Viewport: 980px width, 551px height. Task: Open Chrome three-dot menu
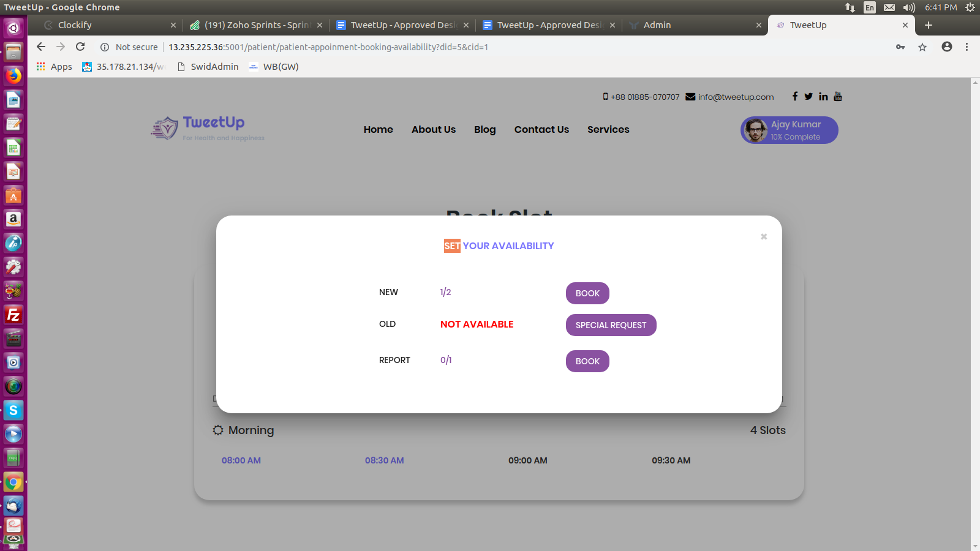(967, 47)
